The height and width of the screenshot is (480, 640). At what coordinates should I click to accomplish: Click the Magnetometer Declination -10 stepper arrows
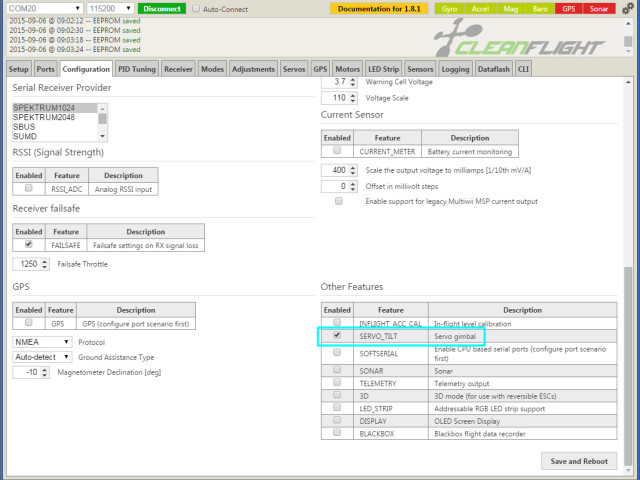coord(44,372)
